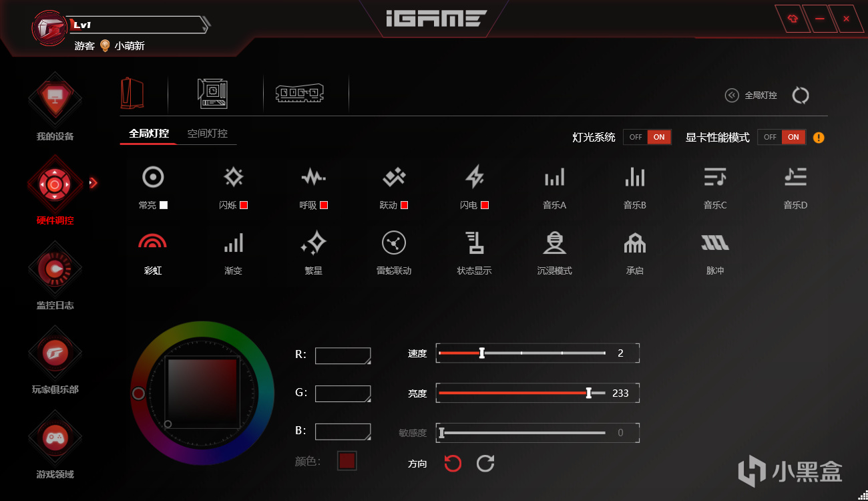
Task: Open the 硬件调控 hardware control section
Action: coord(55,191)
